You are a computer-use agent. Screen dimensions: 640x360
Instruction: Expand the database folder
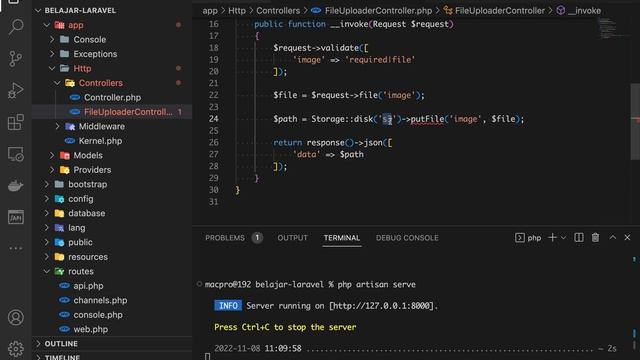(x=47, y=213)
